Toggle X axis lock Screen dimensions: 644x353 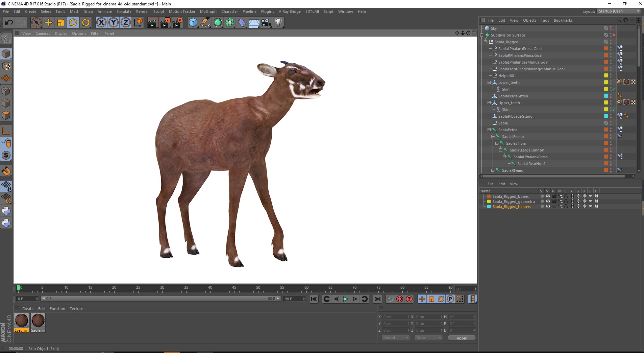click(x=101, y=23)
